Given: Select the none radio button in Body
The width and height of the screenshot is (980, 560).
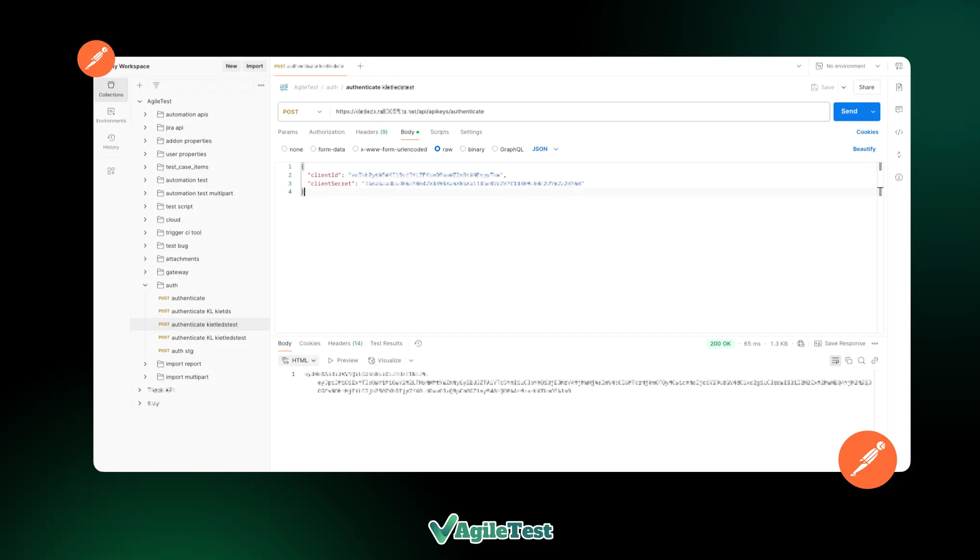Looking at the screenshot, I should pyautogui.click(x=284, y=149).
